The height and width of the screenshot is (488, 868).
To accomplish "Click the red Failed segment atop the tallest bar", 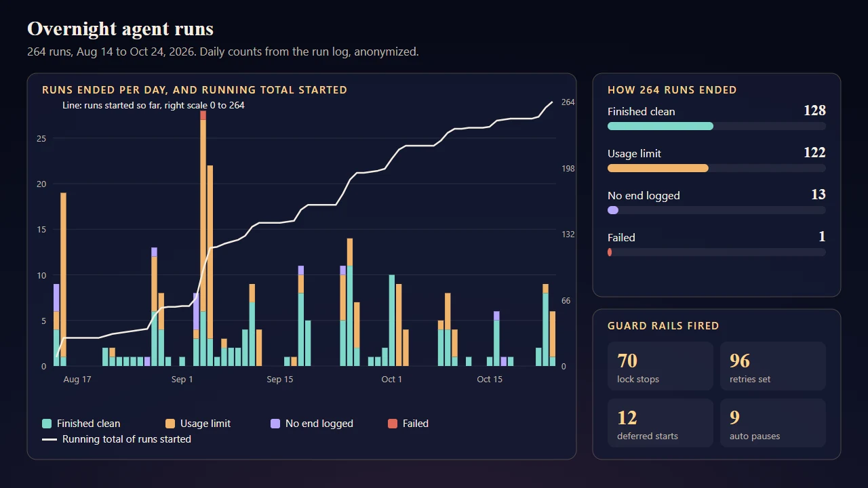I will point(203,116).
